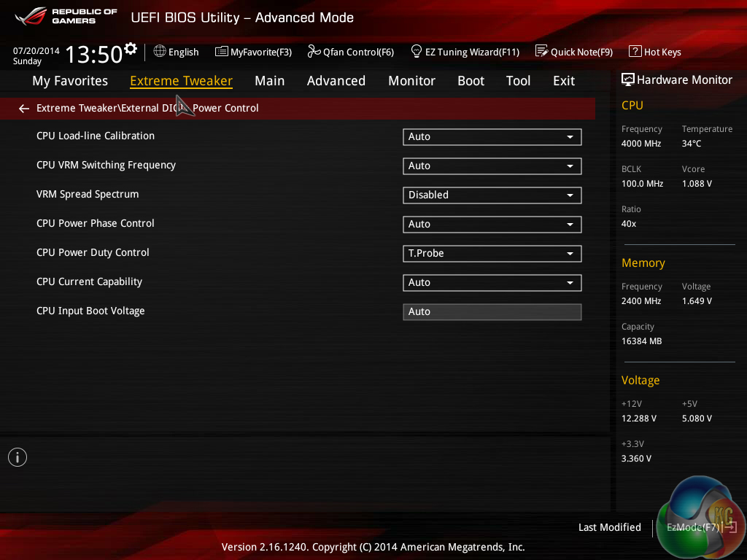The width and height of the screenshot is (747, 560).
Task: Select CPU Current Capability label
Action: click(x=89, y=282)
